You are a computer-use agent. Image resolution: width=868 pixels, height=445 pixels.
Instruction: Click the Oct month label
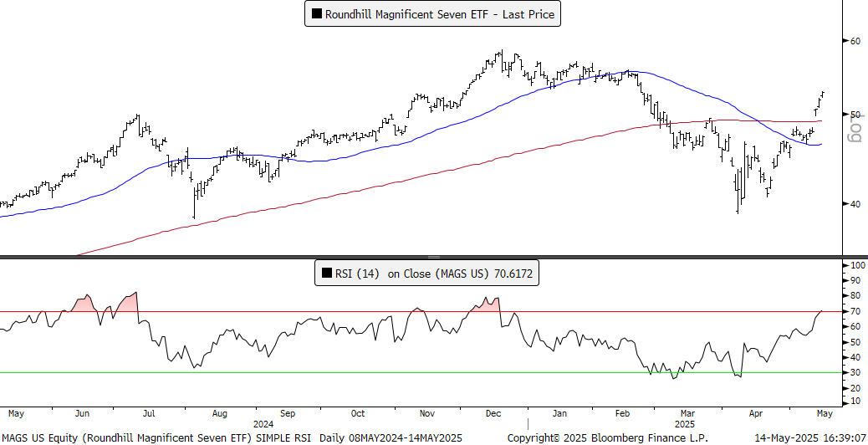[358, 413]
